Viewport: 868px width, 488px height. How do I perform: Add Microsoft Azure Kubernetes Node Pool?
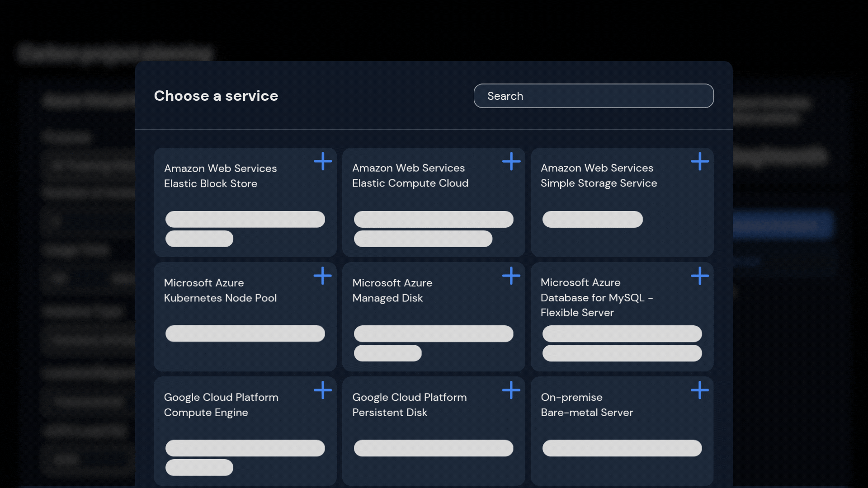(323, 276)
